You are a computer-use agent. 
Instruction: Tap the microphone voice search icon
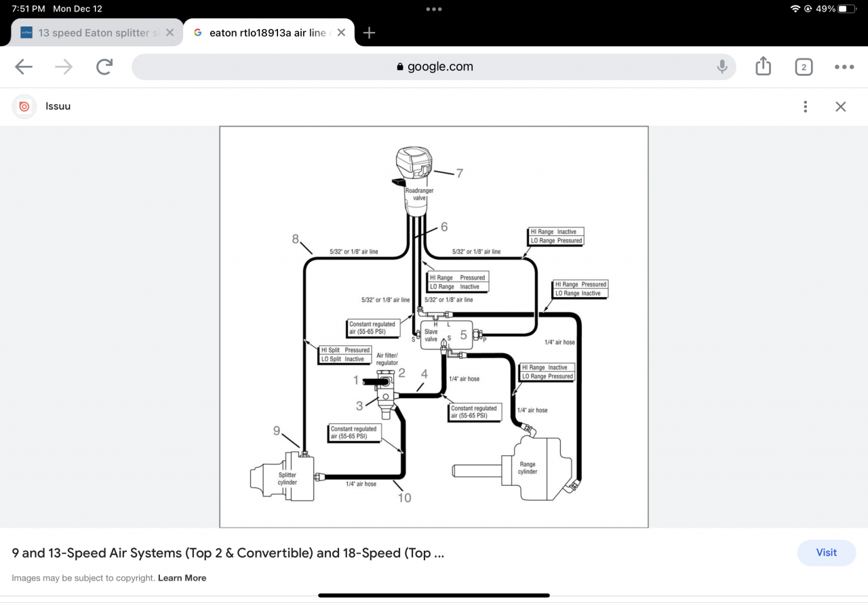[722, 66]
